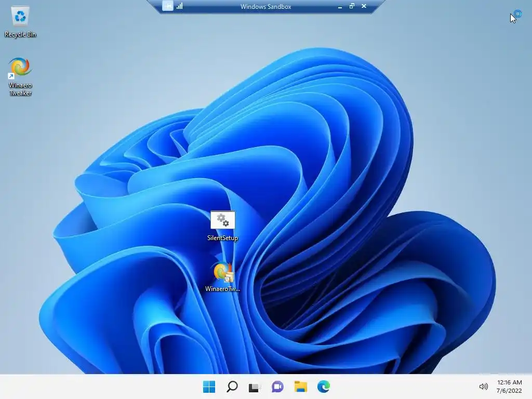The image size is (532, 399).
Task: Restore down the Windows Sandbox window
Action: click(352, 6)
